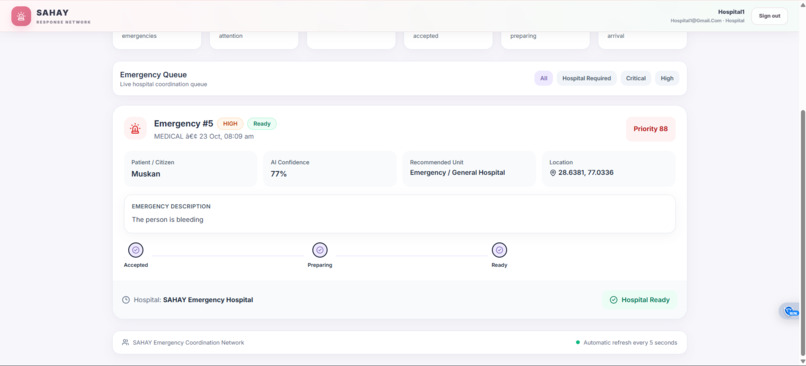Image resolution: width=806 pixels, height=366 pixels.
Task: Click the scrollbar down arrow
Action: click(802, 362)
